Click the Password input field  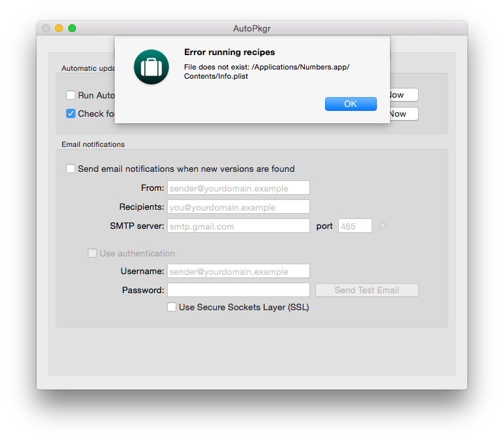point(238,290)
